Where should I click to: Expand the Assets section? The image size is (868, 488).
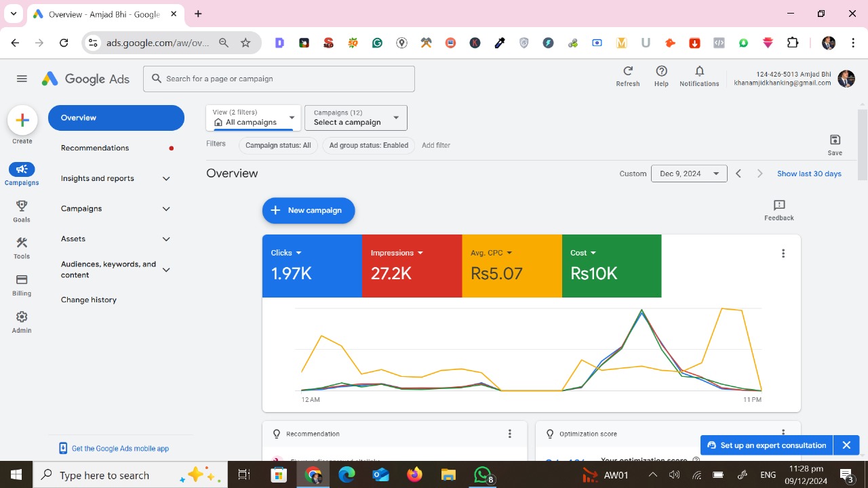[115, 239]
